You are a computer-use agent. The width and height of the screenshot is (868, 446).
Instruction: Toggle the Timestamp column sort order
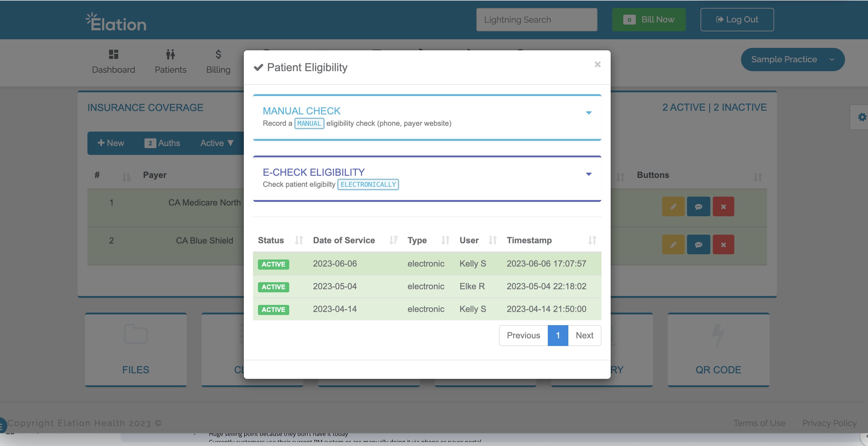[592, 240]
